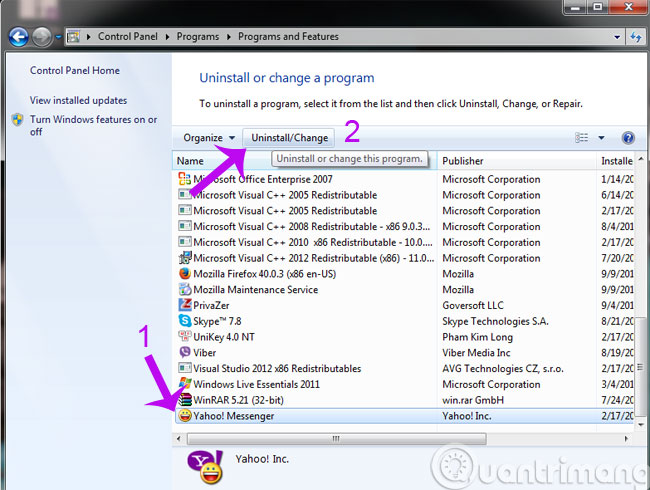Select Microsoft Visual C++ 2012 Redistributable row
650x490 pixels.
pos(404,258)
